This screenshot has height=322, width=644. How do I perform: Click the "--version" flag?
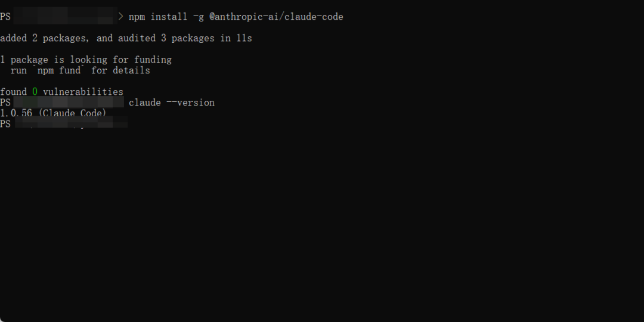(190, 103)
